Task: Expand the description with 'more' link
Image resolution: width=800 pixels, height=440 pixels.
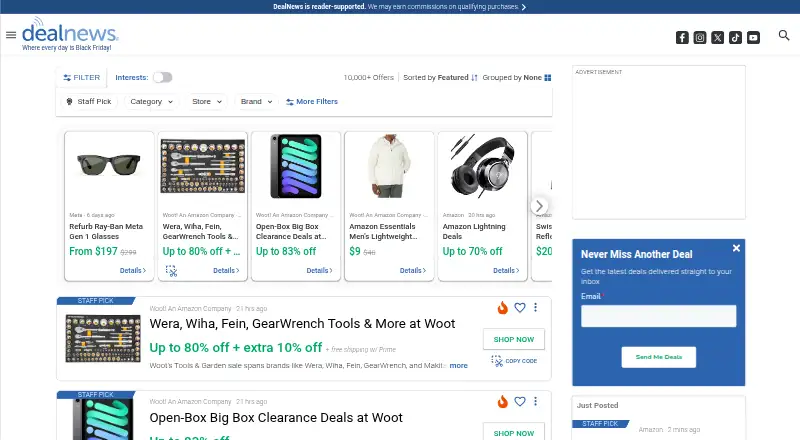Action: (458, 365)
